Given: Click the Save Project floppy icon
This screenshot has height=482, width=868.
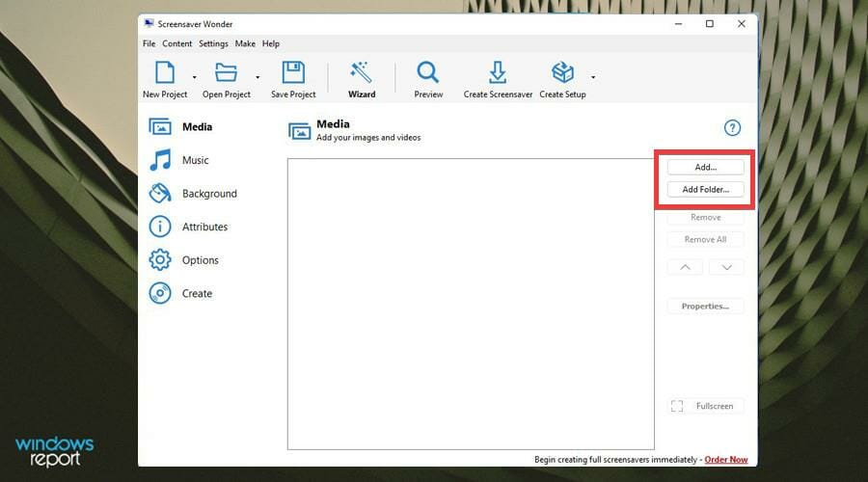Looking at the screenshot, I should point(293,72).
